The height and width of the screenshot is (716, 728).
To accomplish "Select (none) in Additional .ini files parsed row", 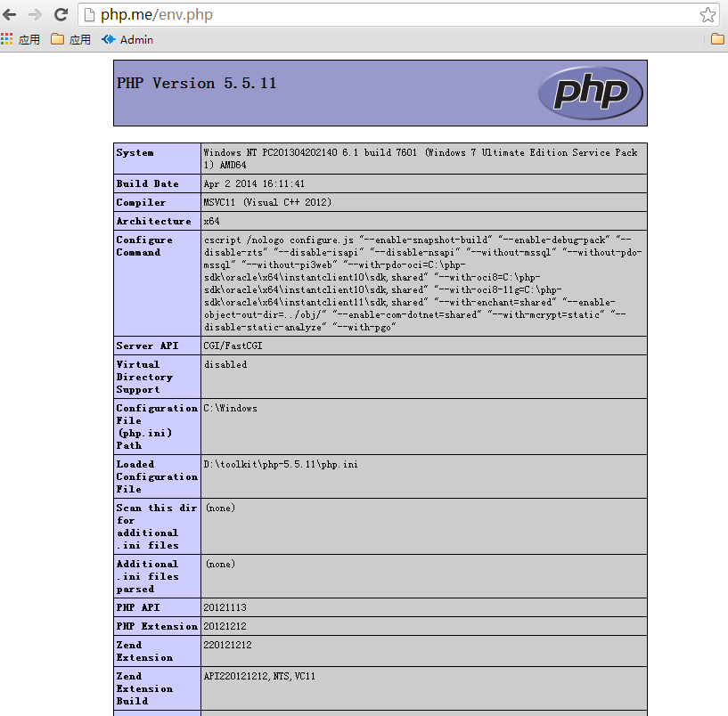I will pyautogui.click(x=220, y=565).
